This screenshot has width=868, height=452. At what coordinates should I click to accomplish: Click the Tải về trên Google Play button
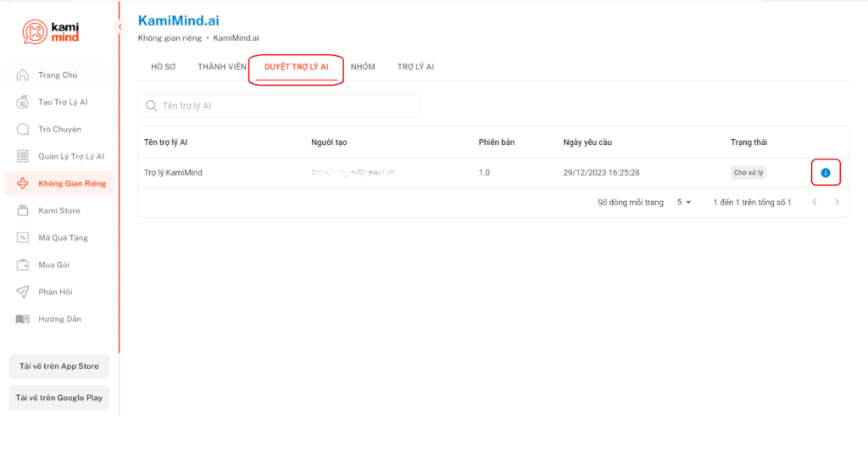point(59,398)
